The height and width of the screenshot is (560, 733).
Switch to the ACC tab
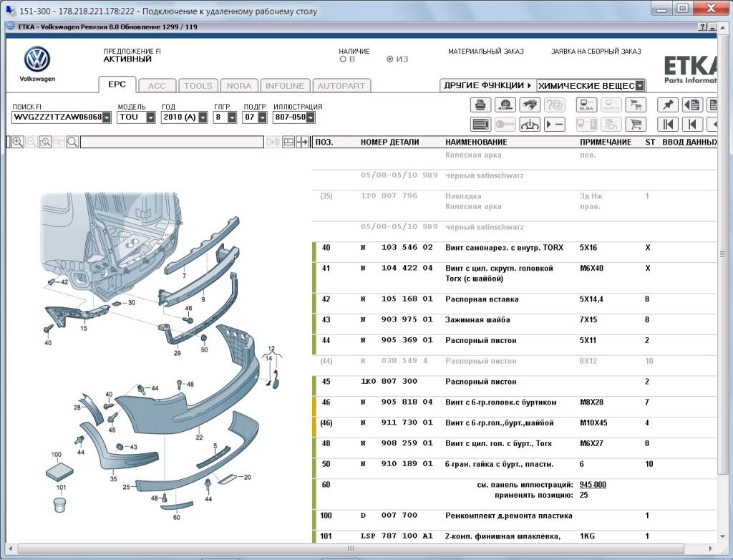tap(157, 86)
